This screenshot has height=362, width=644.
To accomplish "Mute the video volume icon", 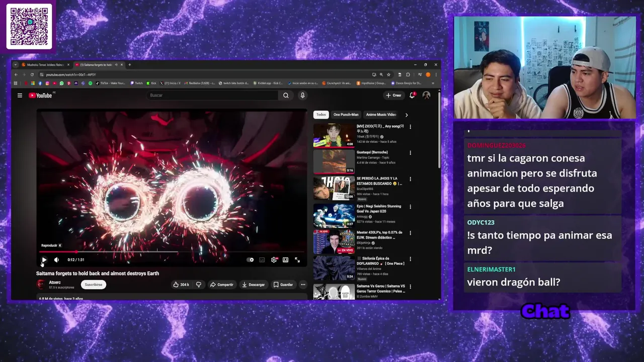I will coord(56,260).
